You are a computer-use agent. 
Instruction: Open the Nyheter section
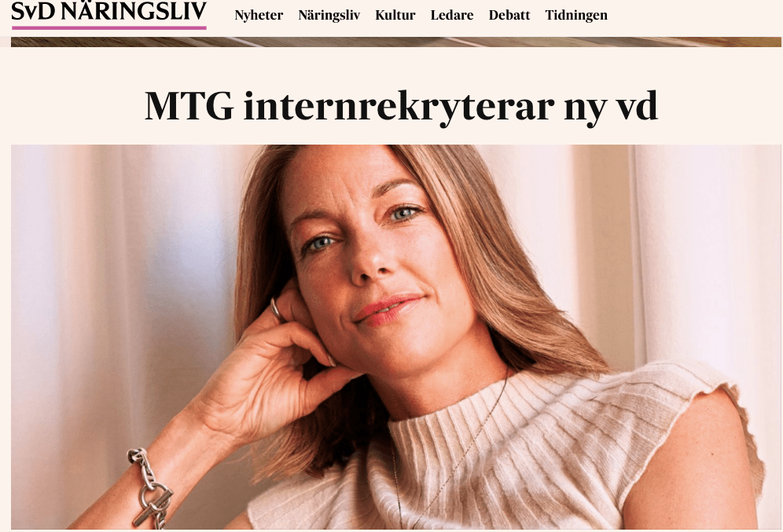pyautogui.click(x=259, y=16)
